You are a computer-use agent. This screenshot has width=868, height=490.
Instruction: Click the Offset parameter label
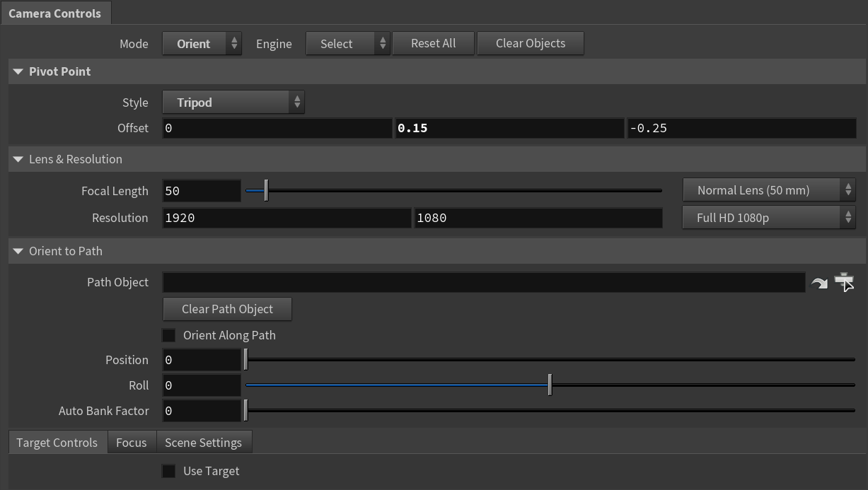(133, 128)
